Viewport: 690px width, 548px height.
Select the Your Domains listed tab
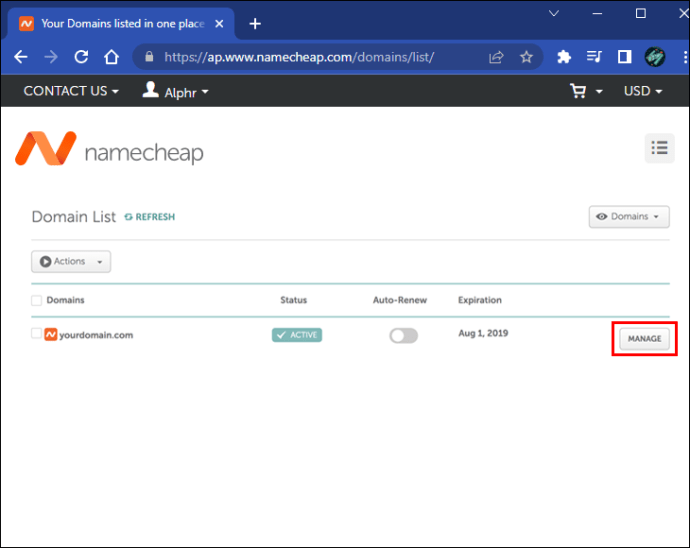pyautogui.click(x=122, y=24)
